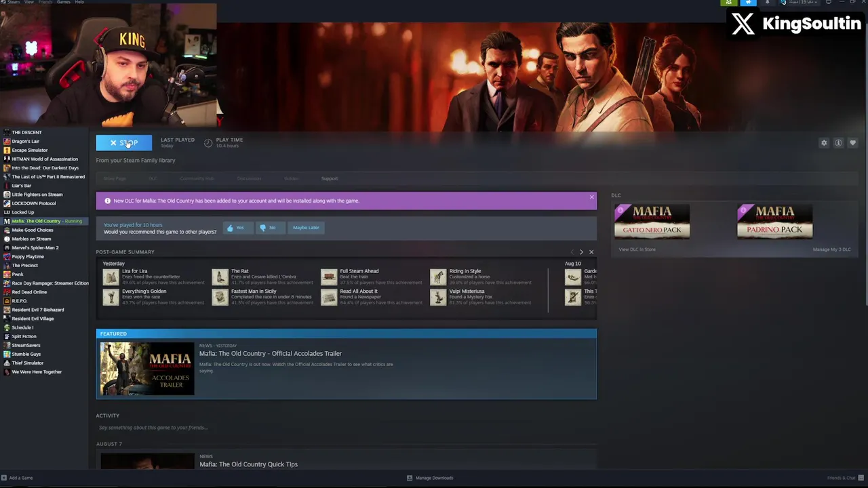Close the Post-Game Summary section
This screenshot has height=488, width=868.
pyautogui.click(x=591, y=252)
